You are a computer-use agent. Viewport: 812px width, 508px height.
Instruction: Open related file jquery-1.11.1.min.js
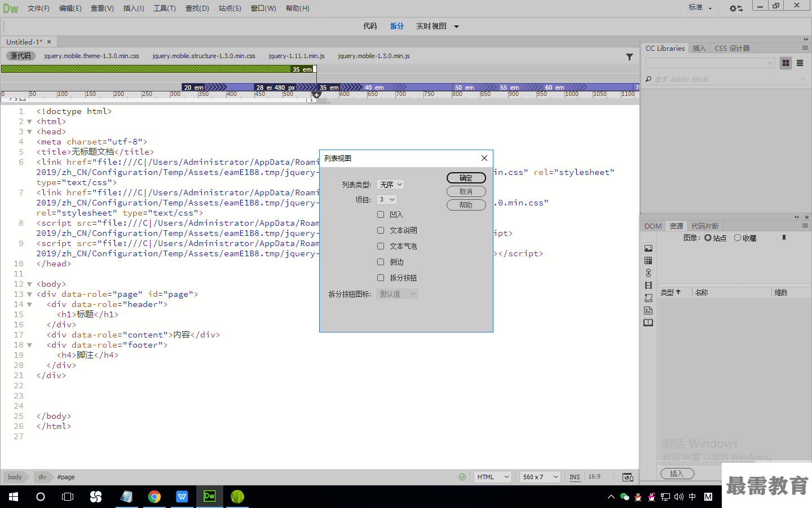tap(297, 56)
